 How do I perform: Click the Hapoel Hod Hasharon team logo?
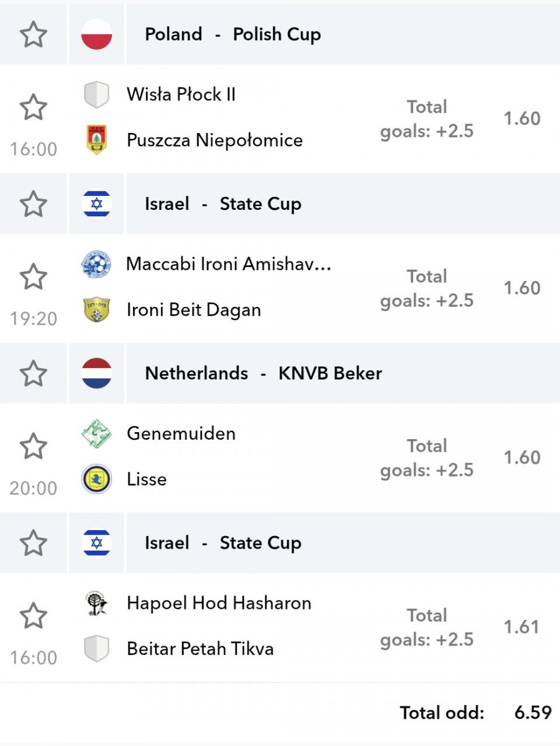click(96, 603)
